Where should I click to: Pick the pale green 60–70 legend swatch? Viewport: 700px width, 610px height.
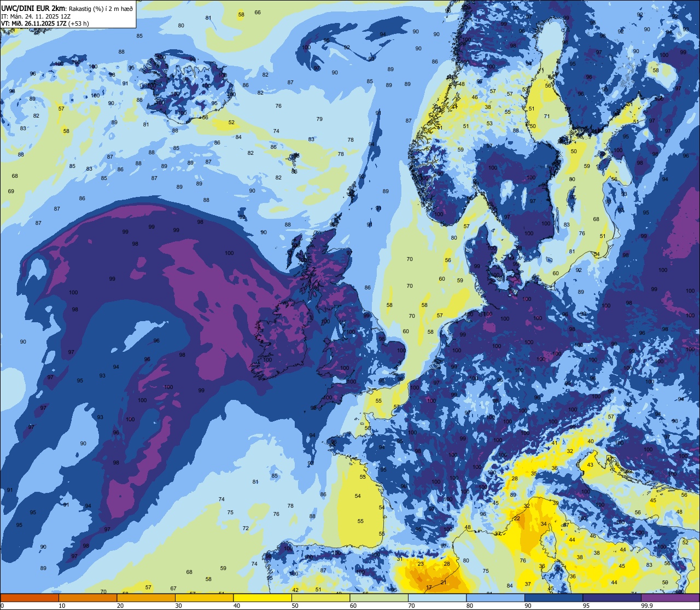click(x=379, y=598)
